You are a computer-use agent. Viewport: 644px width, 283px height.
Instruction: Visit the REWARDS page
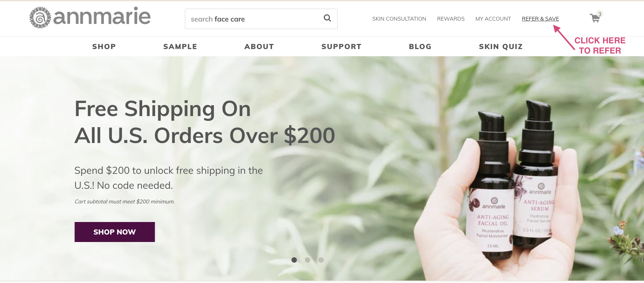click(x=451, y=19)
